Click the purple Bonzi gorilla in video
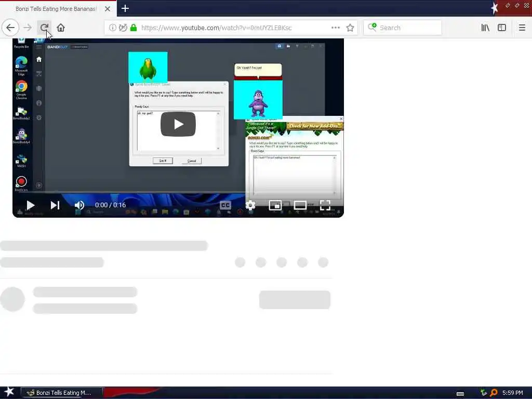 click(258, 103)
